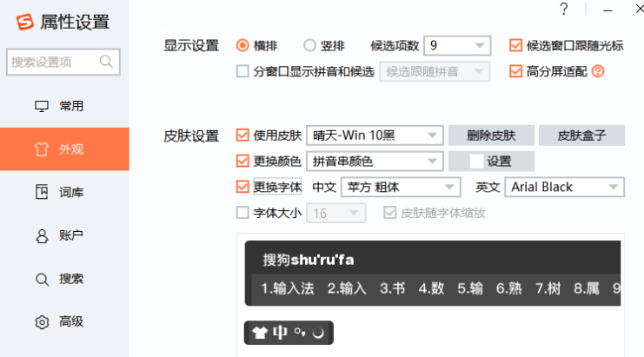Screen dimensions: 644x357
Task: Expand the 晴天-Win 10黑 skin dropdown
Action: tap(375, 136)
